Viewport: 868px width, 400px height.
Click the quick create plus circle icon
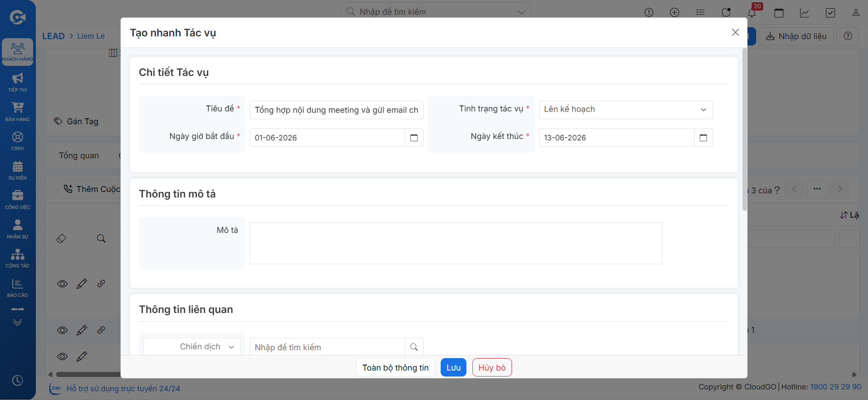point(674,12)
